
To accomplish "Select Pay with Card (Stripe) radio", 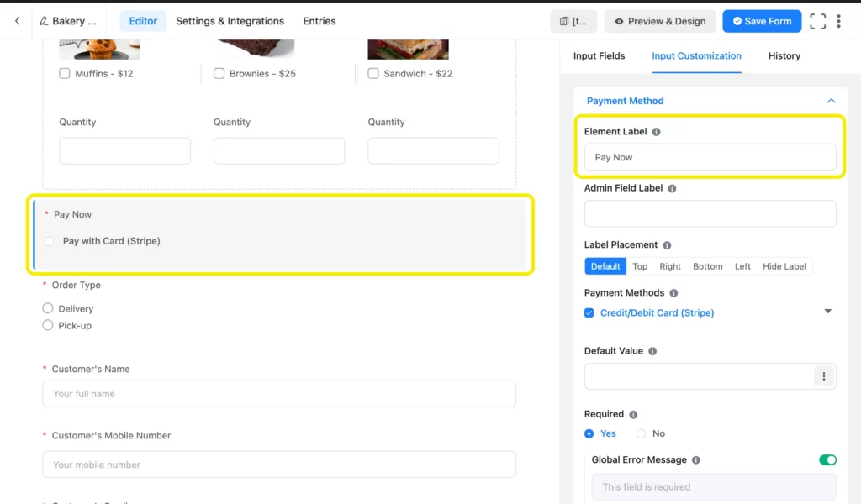I will click(50, 241).
